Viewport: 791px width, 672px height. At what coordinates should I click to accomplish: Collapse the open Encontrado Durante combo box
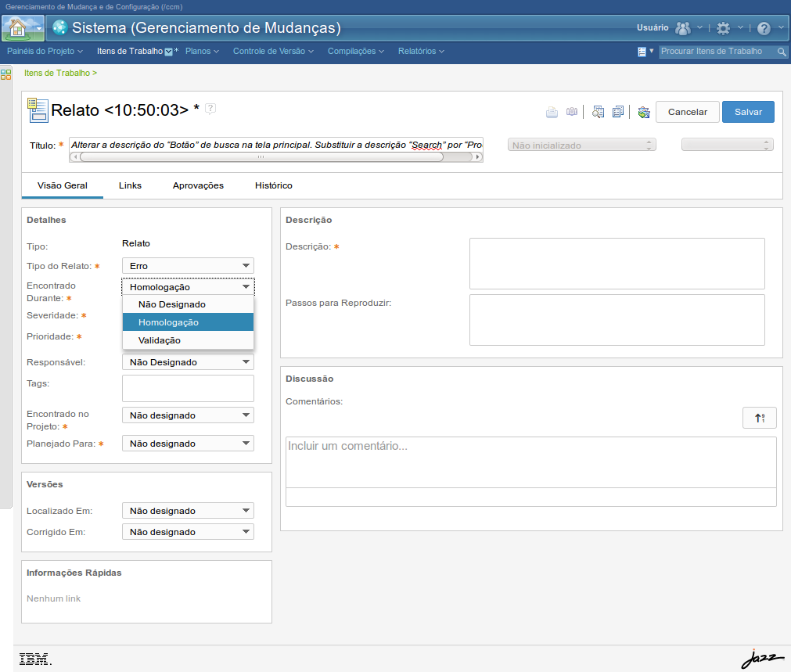pos(188,287)
